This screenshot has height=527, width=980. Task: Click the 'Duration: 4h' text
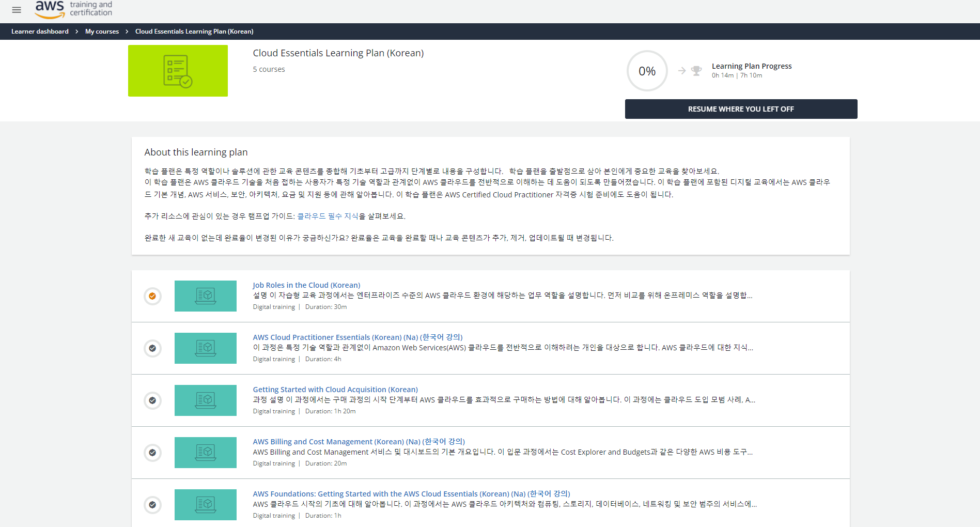coord(323,359)
